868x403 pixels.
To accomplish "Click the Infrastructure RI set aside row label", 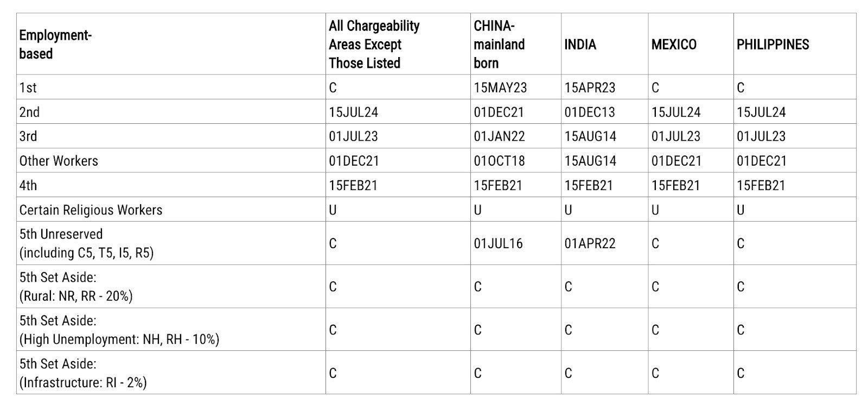I will [83, 373].
